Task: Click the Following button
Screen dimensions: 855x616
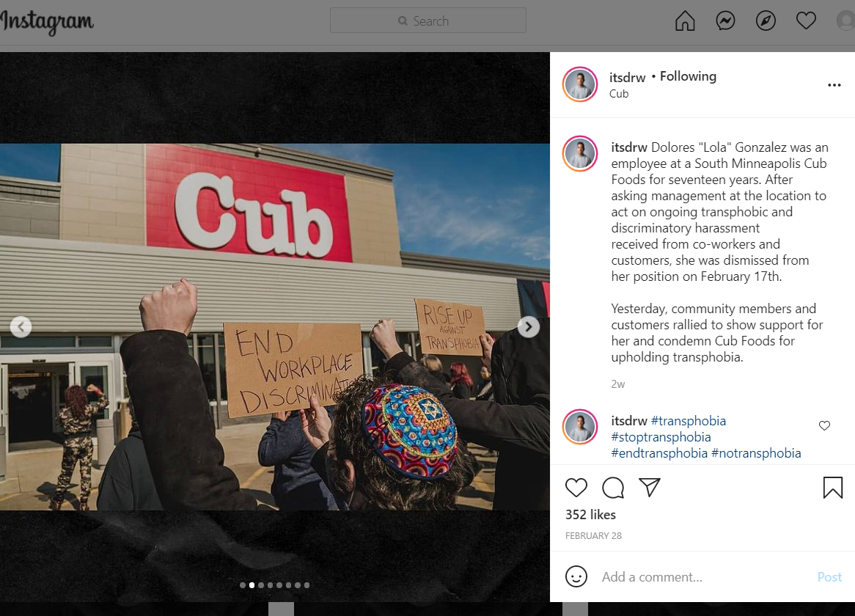Action: (x=688, y=76)
